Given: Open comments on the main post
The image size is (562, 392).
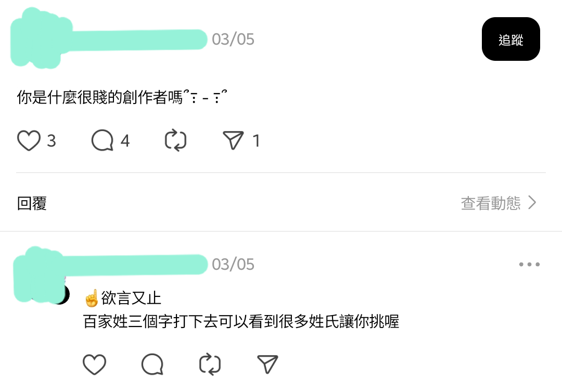Looking at the screenshot, I should [x=103, y=140].
